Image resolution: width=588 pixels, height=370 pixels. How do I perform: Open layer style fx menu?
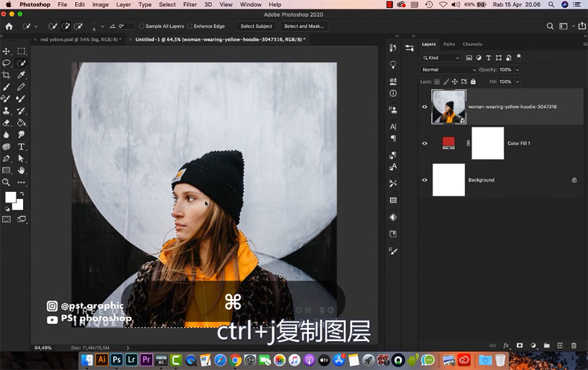[x=506, y=345]
